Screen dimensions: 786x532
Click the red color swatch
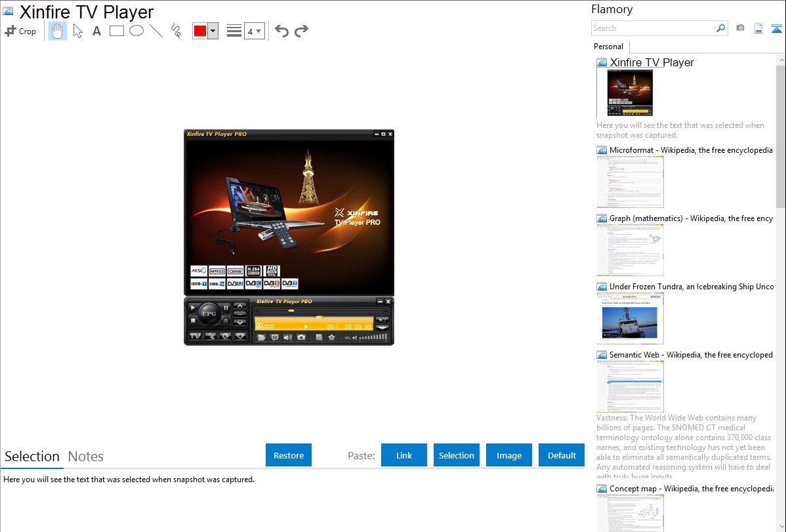(200, 31)
